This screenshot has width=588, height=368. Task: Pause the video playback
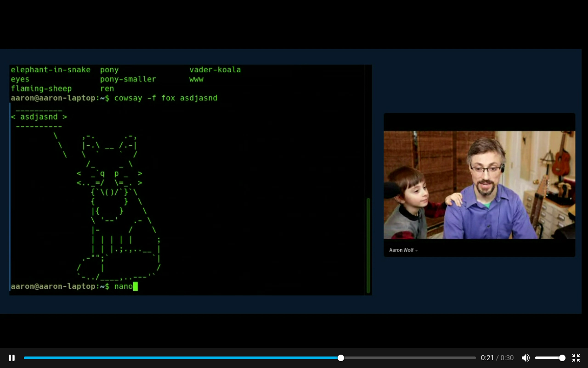pos(12,358)
